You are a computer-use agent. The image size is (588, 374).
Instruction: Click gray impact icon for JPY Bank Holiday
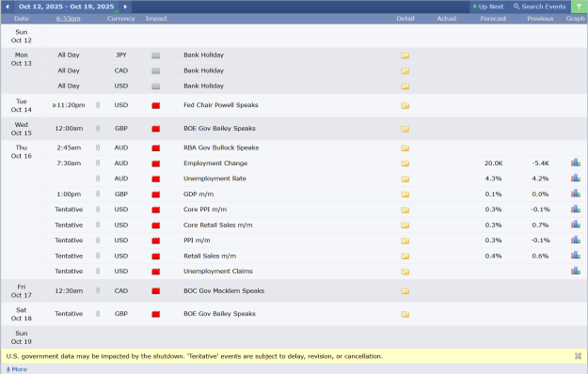point(156,55)
